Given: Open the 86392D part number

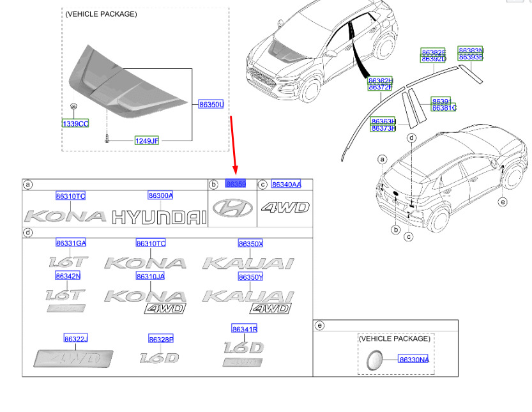Looking at the screenshot, I should (x=433, y=59).
